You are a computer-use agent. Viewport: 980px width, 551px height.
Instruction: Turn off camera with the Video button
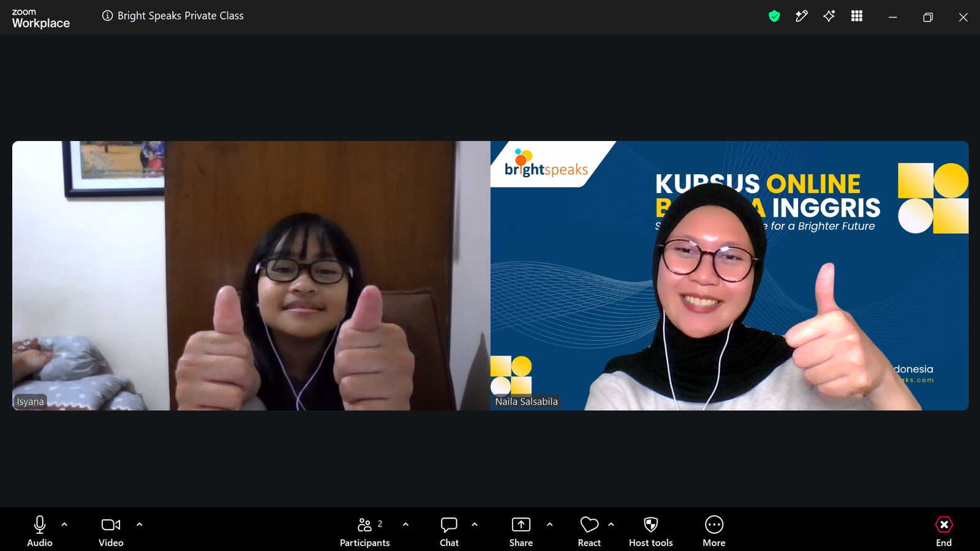[111, 531]
